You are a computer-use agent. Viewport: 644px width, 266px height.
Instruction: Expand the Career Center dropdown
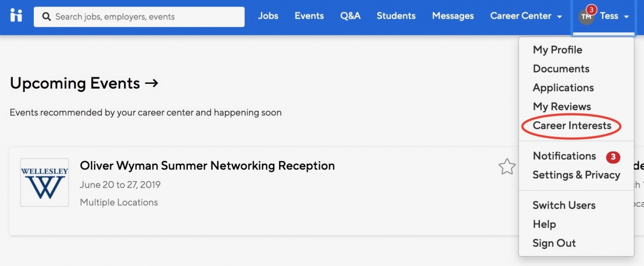click(526, 16)
